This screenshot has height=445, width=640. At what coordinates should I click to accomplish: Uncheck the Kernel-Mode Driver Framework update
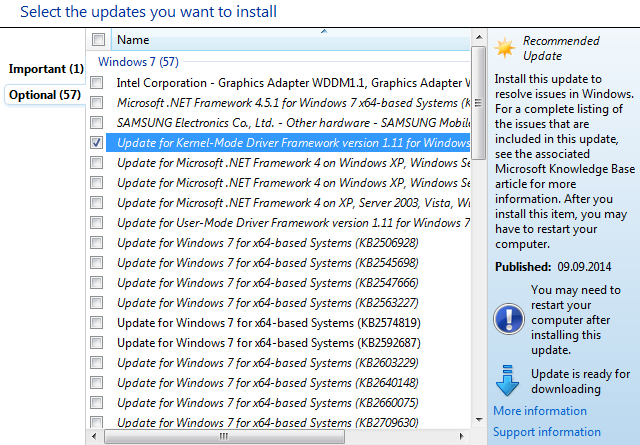click(97, 143)
